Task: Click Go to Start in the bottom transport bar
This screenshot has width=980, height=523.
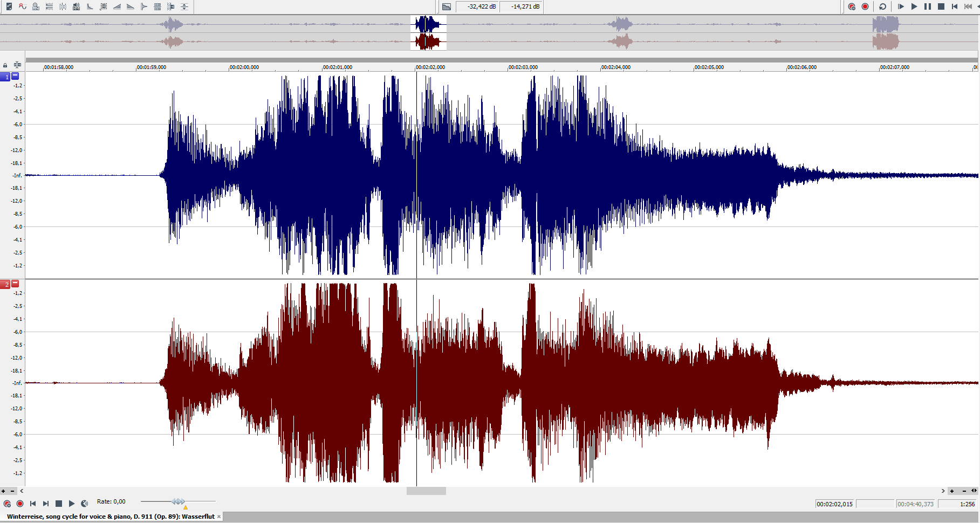Action: [33, 504]
